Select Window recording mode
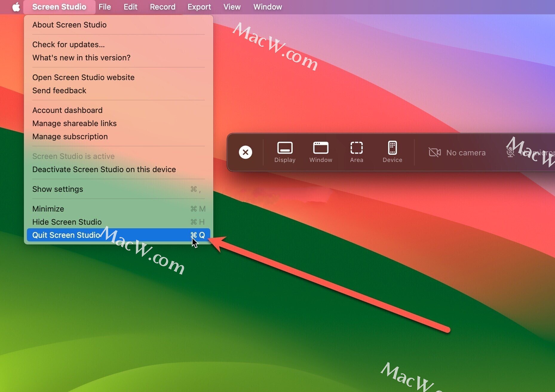Viewport: 555px width, 392px height. coord(321,152)
